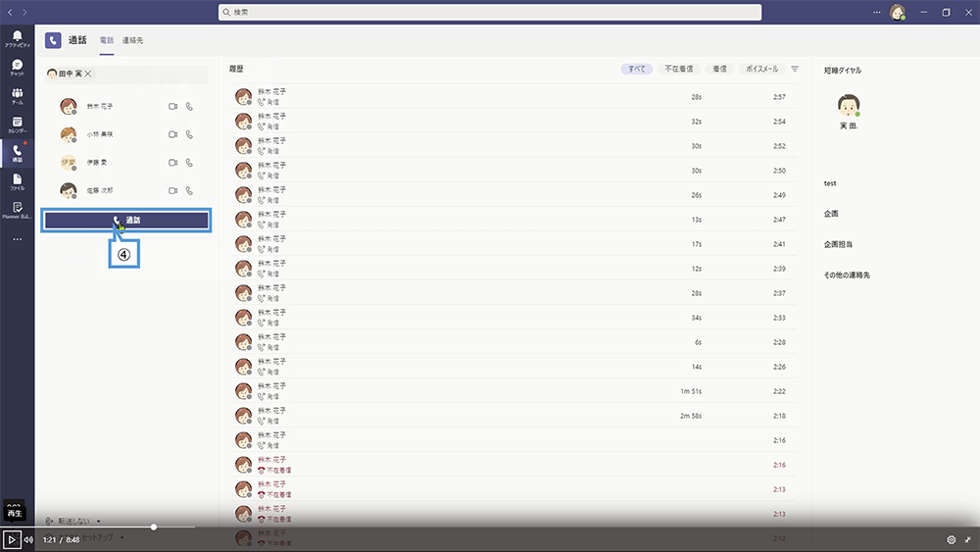Viewport: 980px width, 552px height.
Task: Select the Calls (通話) sidebar icon
Action: point(17,153)
